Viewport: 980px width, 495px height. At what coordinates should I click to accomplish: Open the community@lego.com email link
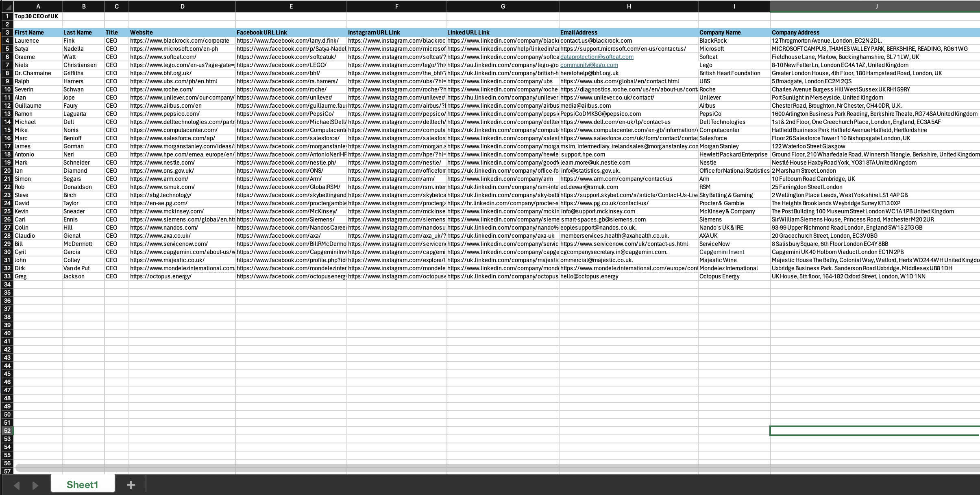click(x=589, y=65)
